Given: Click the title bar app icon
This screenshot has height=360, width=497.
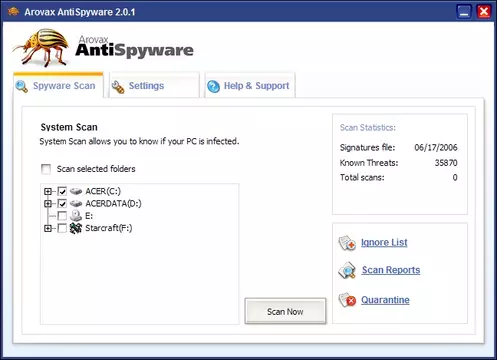Looking at the screenshot, I should coord(14,12).
